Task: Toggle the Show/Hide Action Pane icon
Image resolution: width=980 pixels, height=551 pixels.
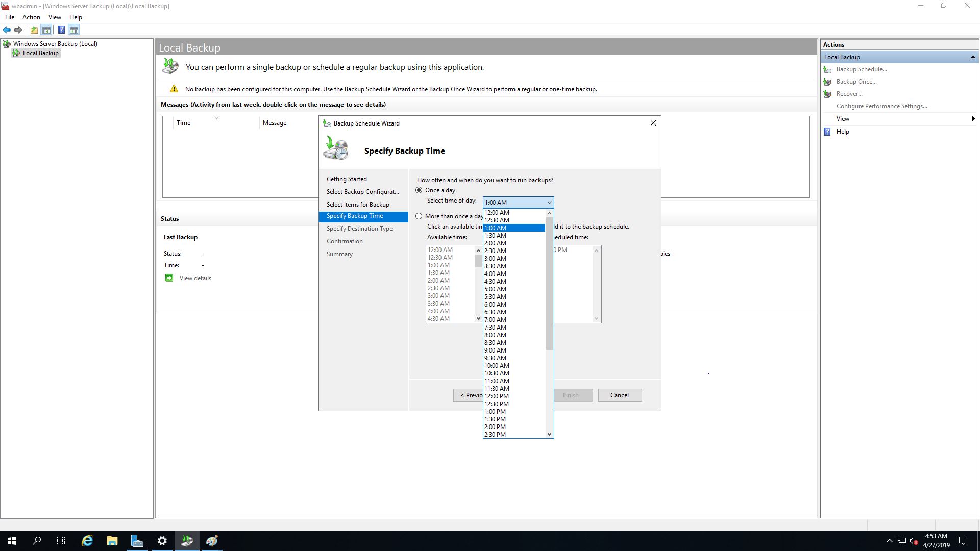Action: pos(74,30)
